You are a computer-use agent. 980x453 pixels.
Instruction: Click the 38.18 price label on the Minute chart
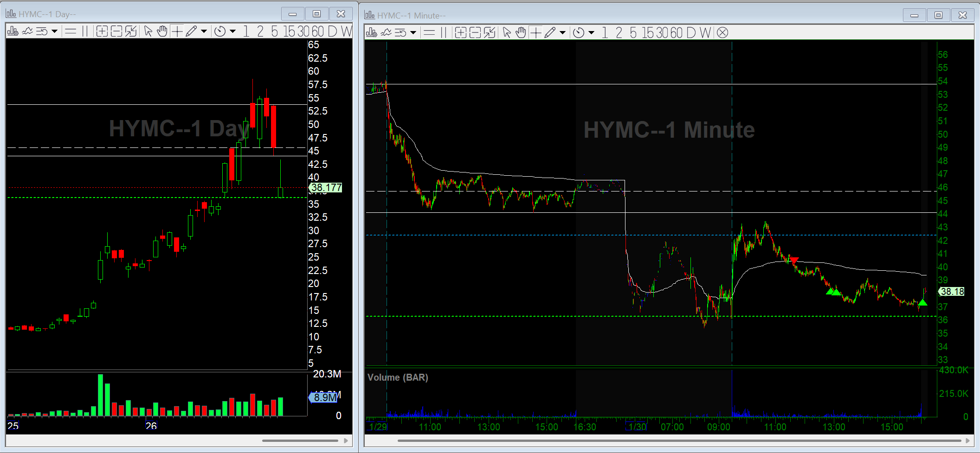951,292
